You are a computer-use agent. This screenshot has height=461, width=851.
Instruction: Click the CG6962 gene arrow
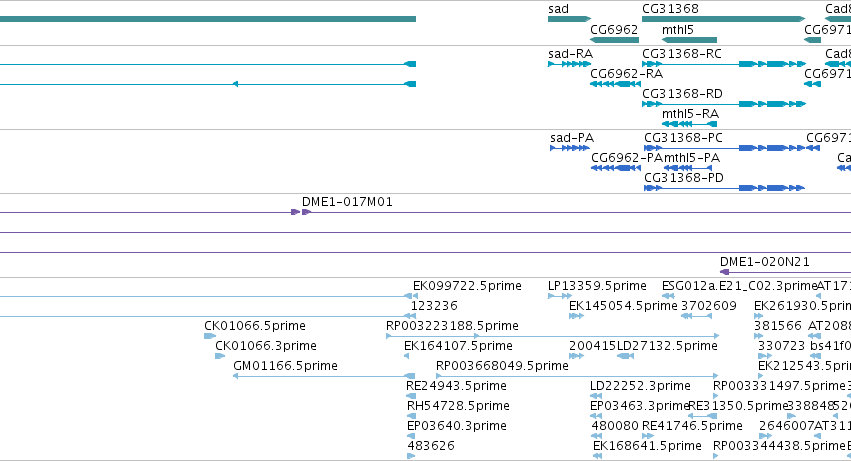pyautogui.click(x=614, y=40)
